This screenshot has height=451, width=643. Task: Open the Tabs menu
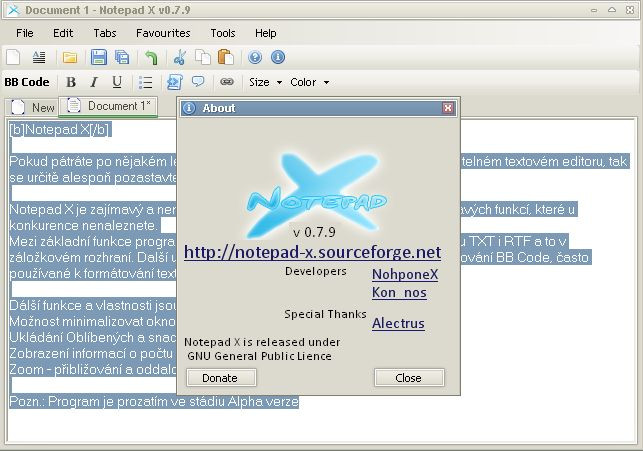pyautogui.click(x=105, y=33)
